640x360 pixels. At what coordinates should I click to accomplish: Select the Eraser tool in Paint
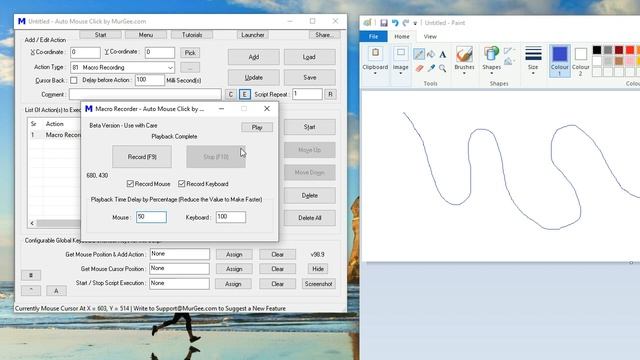pyautogui.click(x=419, y=68)
